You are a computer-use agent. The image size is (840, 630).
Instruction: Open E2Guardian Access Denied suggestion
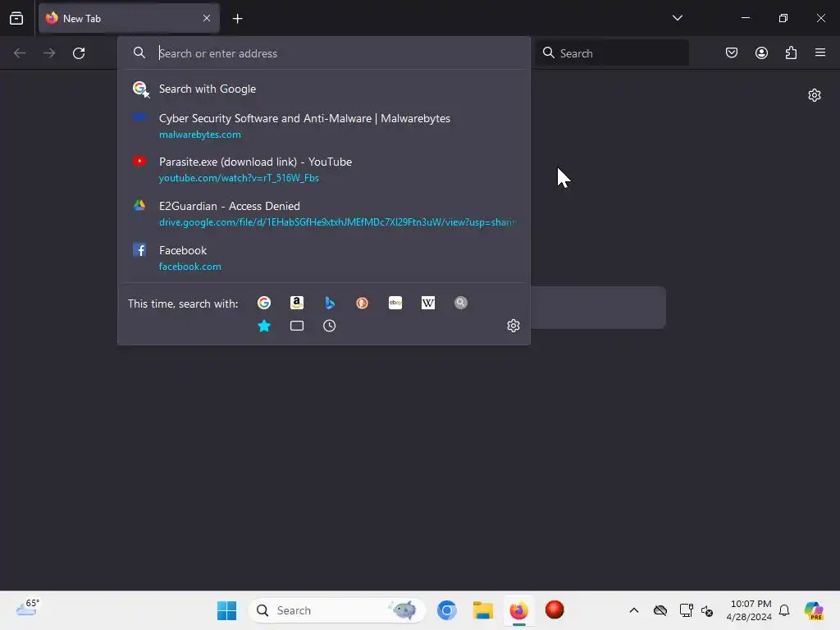tap(324, 214)
